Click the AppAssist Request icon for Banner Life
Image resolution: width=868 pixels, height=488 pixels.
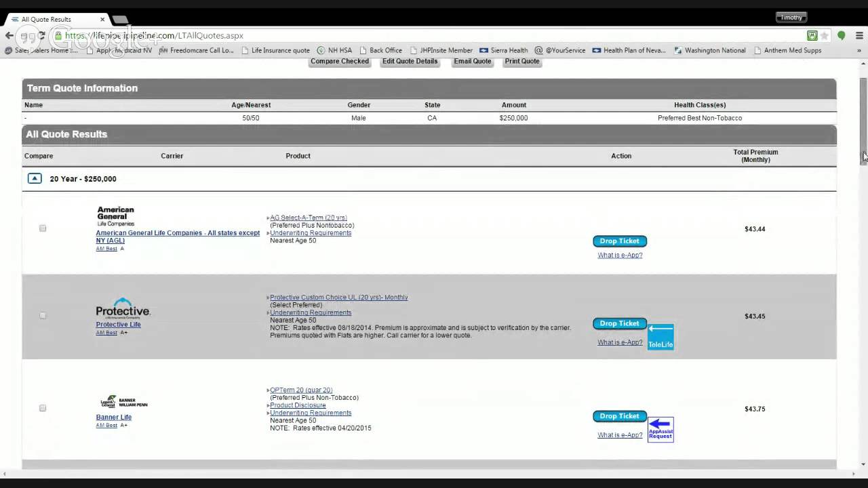(x=660, y=429)
